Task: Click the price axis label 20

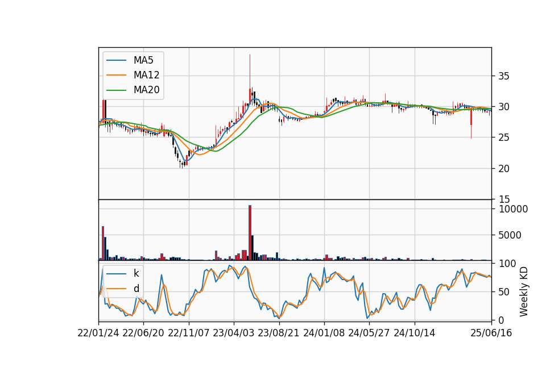Action: click(x=503, y=169)
